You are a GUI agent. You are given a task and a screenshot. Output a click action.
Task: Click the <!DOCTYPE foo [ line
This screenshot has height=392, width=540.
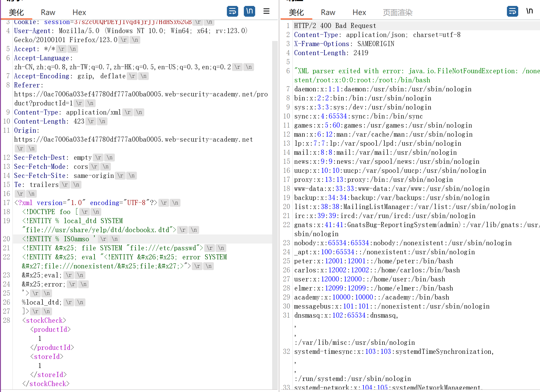tap(50, 212)
